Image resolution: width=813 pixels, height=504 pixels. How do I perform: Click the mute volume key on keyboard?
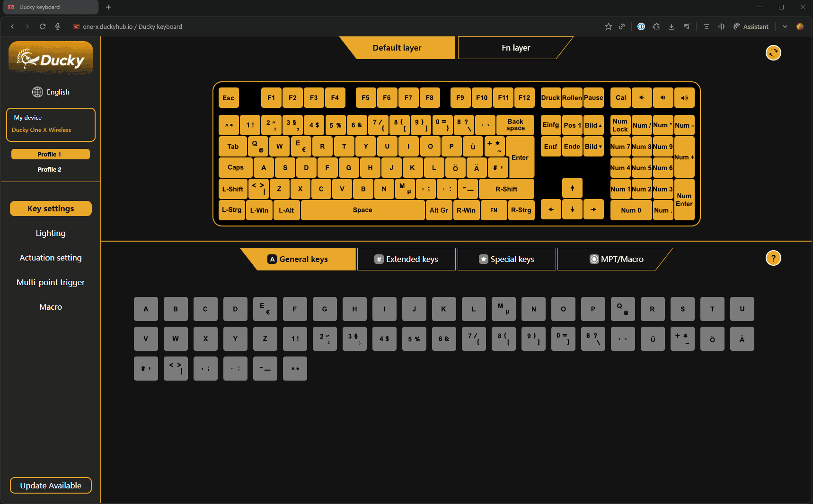(642, 98)
